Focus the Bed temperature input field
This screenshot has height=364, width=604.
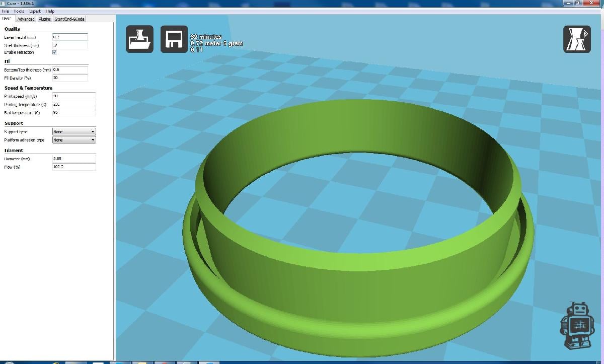click(73, 113)
